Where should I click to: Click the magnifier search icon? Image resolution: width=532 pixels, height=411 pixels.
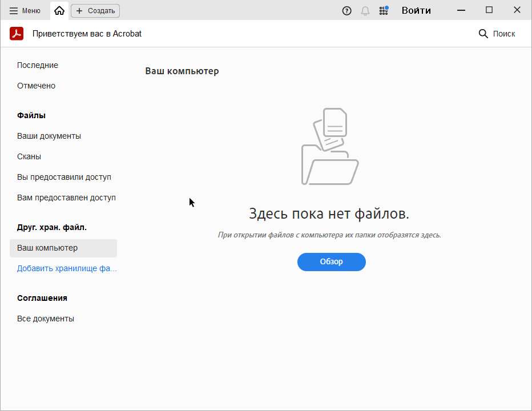click(483, 34)
